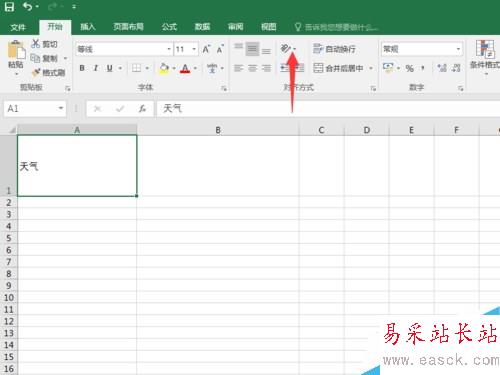
Task: Open the 文件 (File) tab
Action: click(x=18, y=27)
